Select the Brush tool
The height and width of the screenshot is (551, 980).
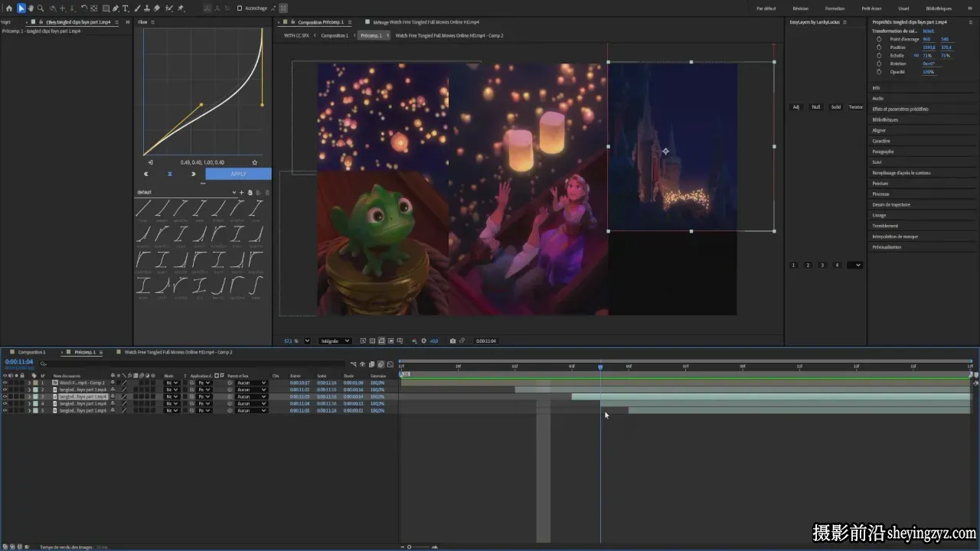(136, 8)
